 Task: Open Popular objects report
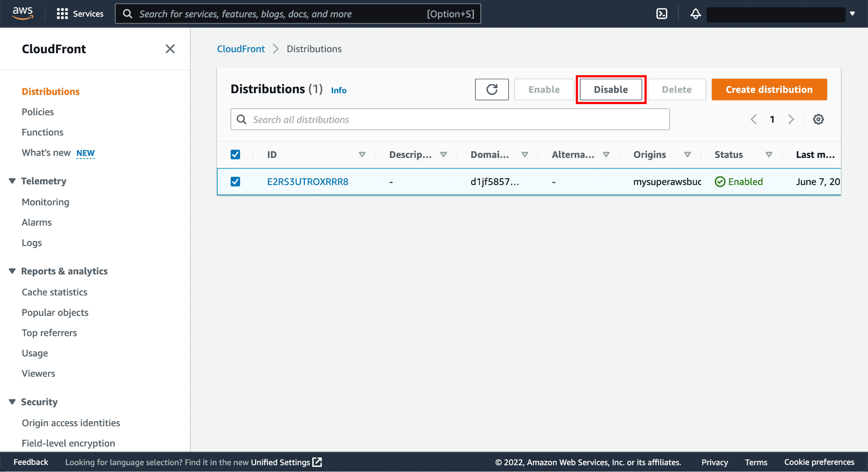(x=55, y=313)
